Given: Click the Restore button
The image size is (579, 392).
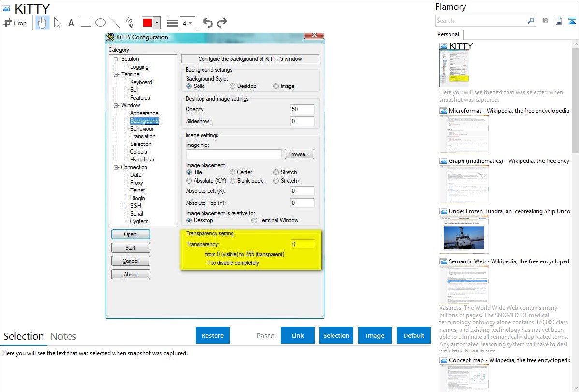Looking at the screenshot, I should tap(213, 335).
